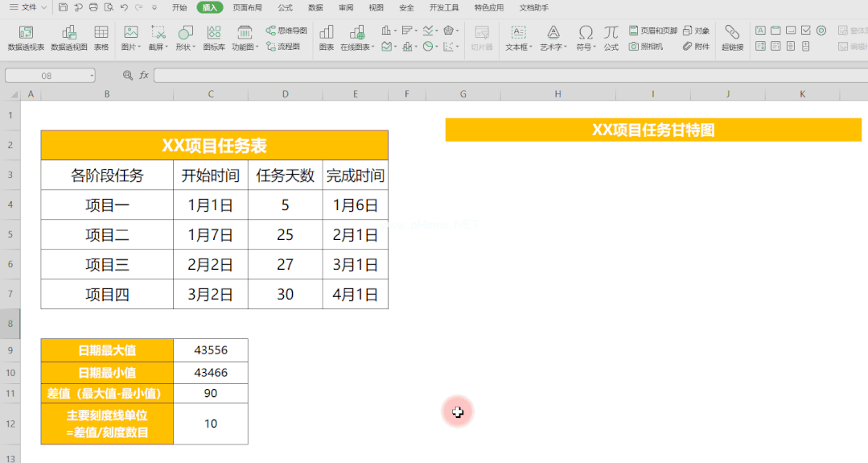Switch to the 视图 view tab
This screenshot has width=868, height=463.
376,8
